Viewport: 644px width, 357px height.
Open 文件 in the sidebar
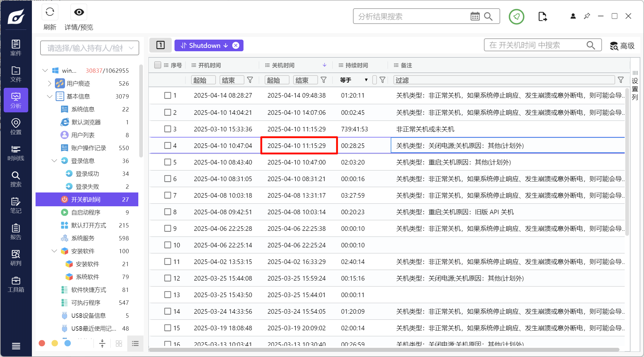click(16, 74)
